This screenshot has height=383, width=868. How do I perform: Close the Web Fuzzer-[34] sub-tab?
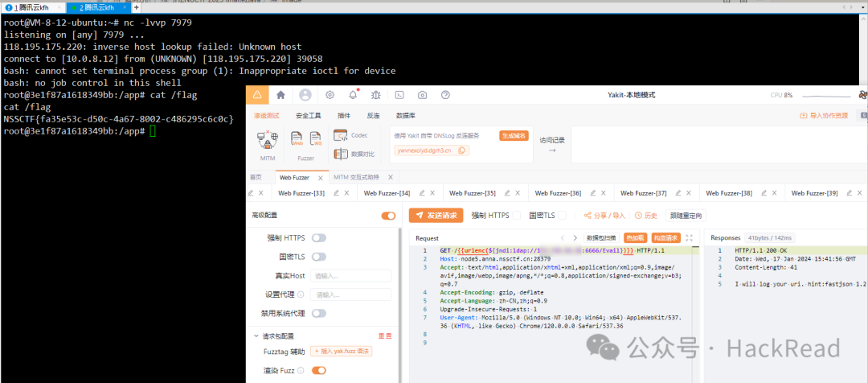(432, 193)
